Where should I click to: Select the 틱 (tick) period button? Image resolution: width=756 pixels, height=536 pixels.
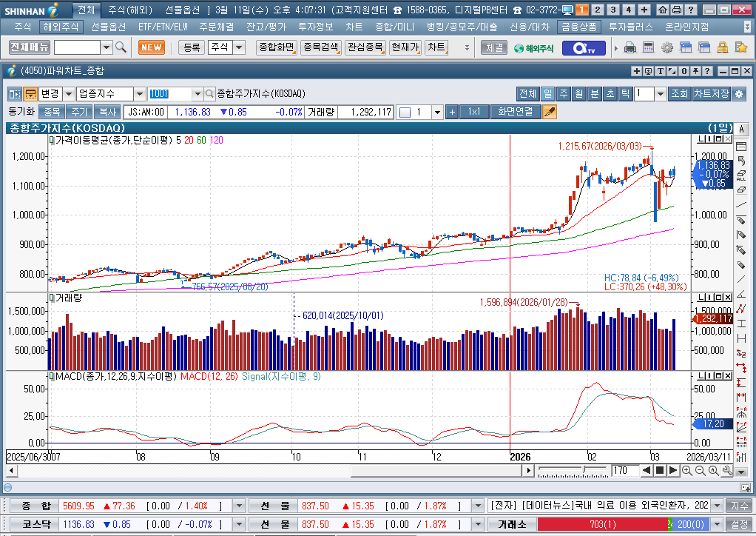click(x=625, y=93)
